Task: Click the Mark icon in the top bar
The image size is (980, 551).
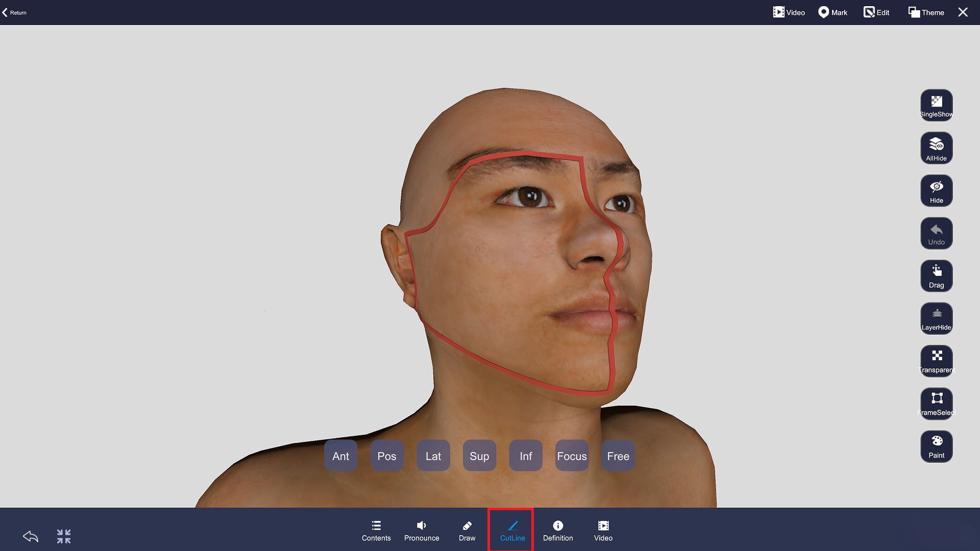Action: (832, 12)
